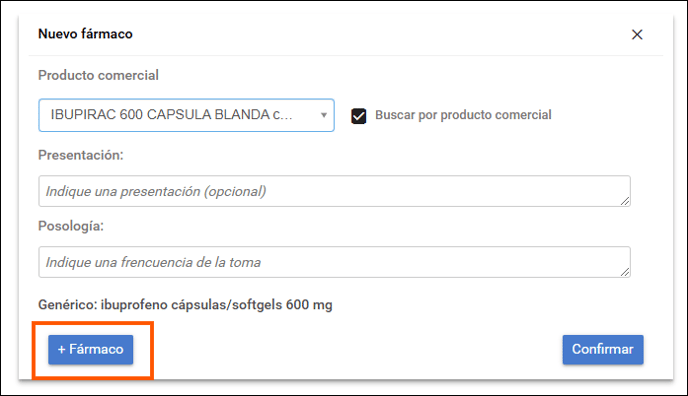Image resolution: width=688 pixels, height=396 pixels.
Task: Close the Nuevo fármaco dialog
Action: (637, 35)
